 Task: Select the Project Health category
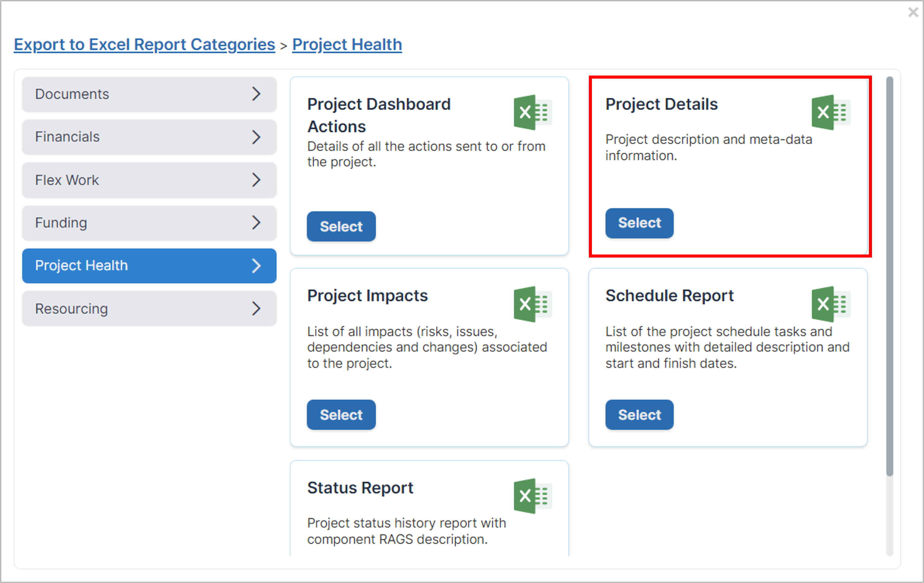pyautogui.click(x=149, y=266)
